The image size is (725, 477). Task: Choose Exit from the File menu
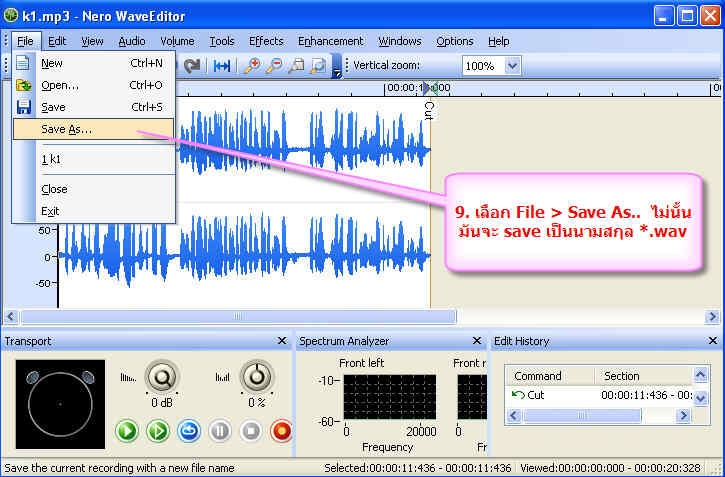94,211
